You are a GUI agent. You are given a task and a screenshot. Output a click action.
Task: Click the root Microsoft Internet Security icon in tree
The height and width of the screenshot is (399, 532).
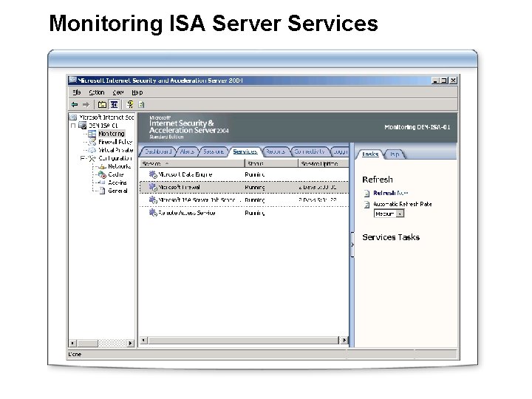[73, 117]
